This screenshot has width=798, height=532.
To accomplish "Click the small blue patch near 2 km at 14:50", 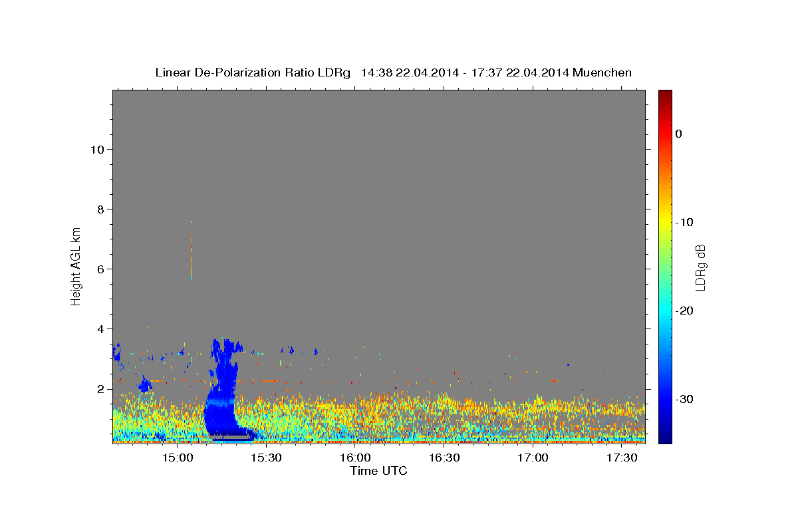I will coord(145,384).
